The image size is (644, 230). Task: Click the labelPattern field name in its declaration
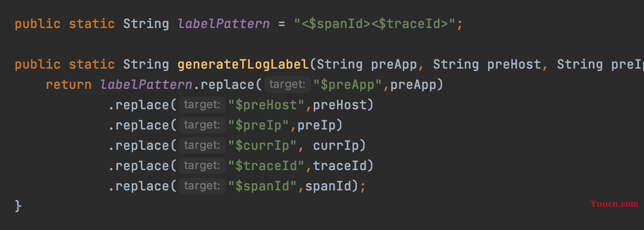click(x=224, y=24)
